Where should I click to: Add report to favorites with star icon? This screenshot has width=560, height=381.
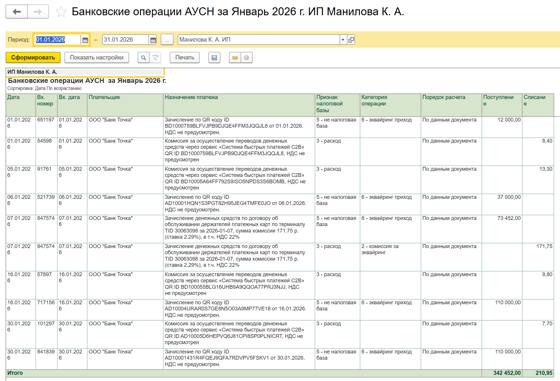click(61, 12)
